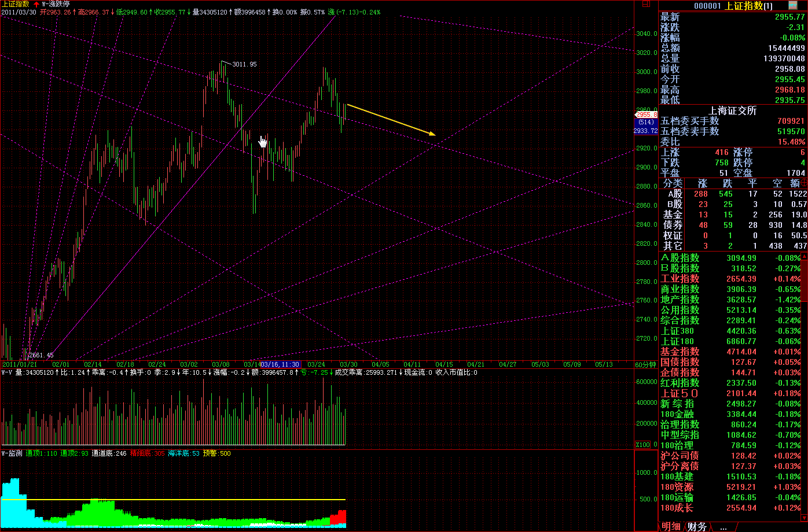808x532 pixels.
Task: Click the yellow 500 warning line
Action: point(174,498)
